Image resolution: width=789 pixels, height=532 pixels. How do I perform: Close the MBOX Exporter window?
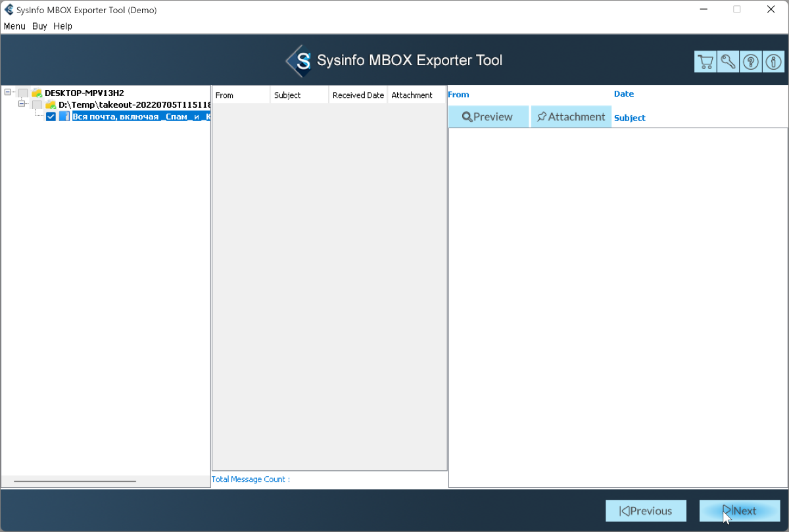771,10
